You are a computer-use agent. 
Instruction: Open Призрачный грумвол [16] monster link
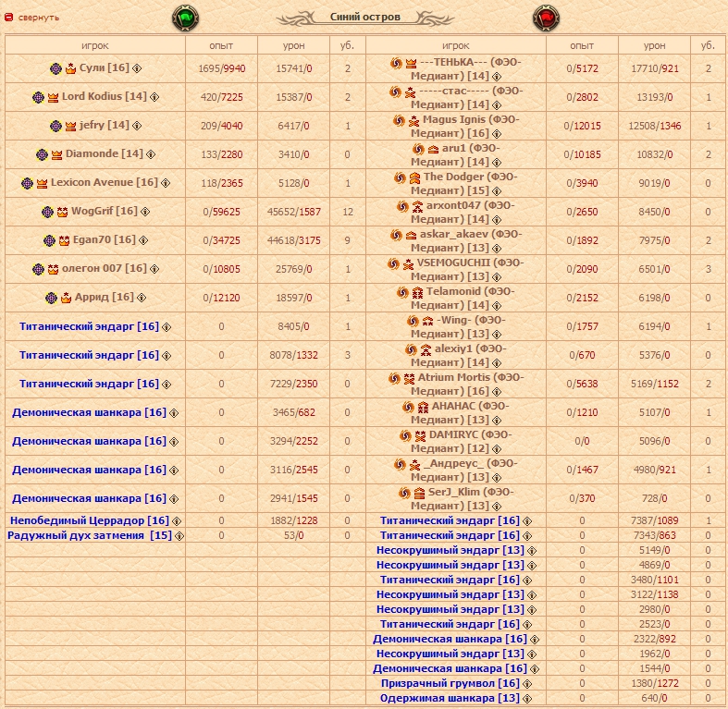[450, 683]
